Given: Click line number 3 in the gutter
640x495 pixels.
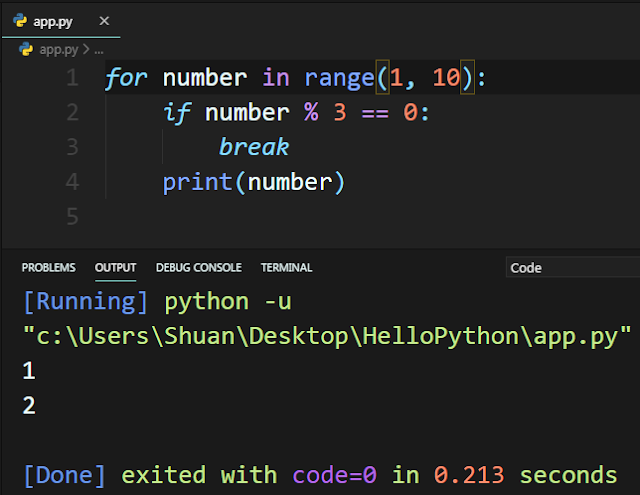Looking at the screenshot, I should click(x=72, y=147).
